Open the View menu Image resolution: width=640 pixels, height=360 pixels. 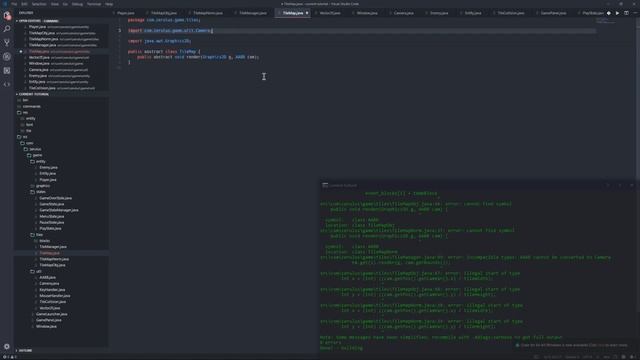click(55, 4)
